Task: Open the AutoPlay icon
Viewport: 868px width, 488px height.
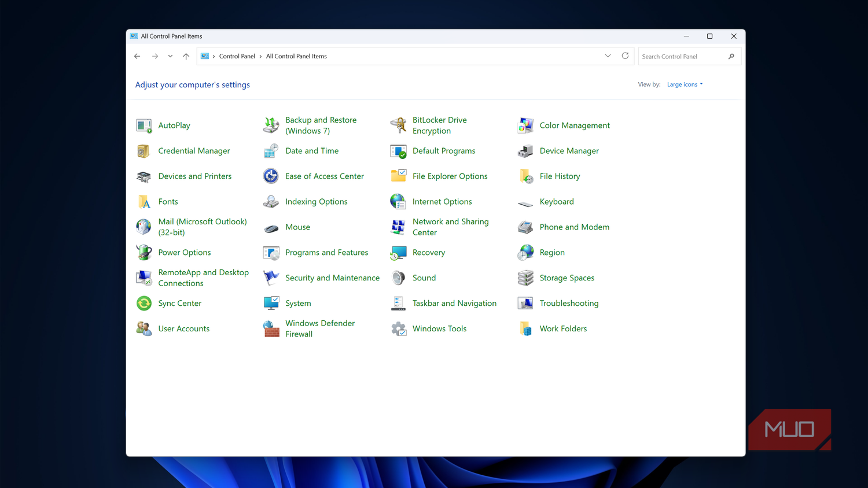Action: pyautogui.click(x=144, y=125)
